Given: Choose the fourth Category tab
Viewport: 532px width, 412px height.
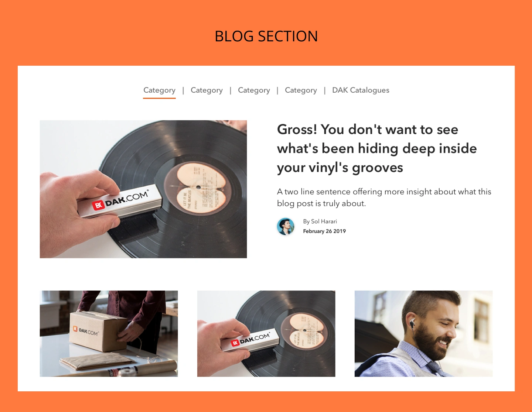Looking at the screenshot, I should (x=301, y=90).
